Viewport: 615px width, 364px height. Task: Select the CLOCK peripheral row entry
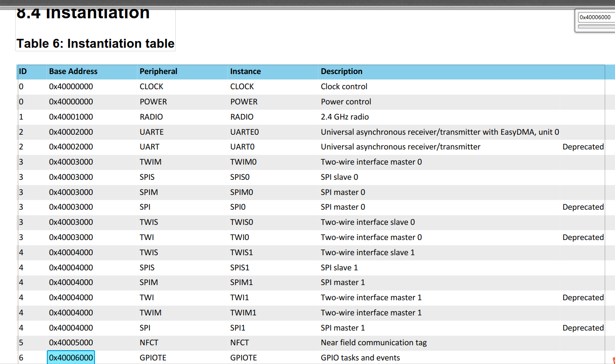point(151,86)
